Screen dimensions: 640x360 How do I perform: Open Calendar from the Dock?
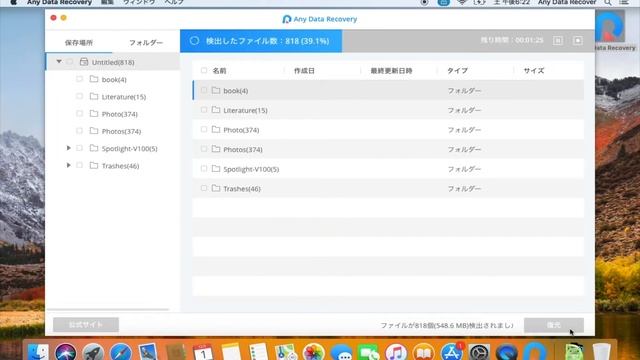[203, 352]
